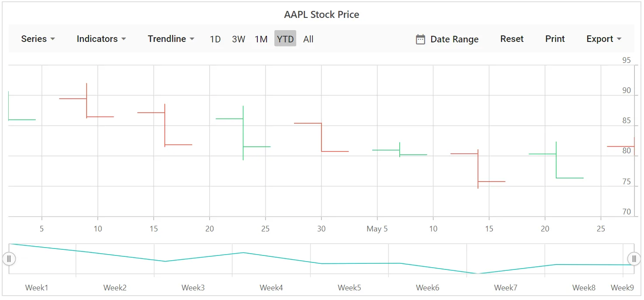Click Week5 label in range navigator
644x300 pixels.
[x=350, y=288]
